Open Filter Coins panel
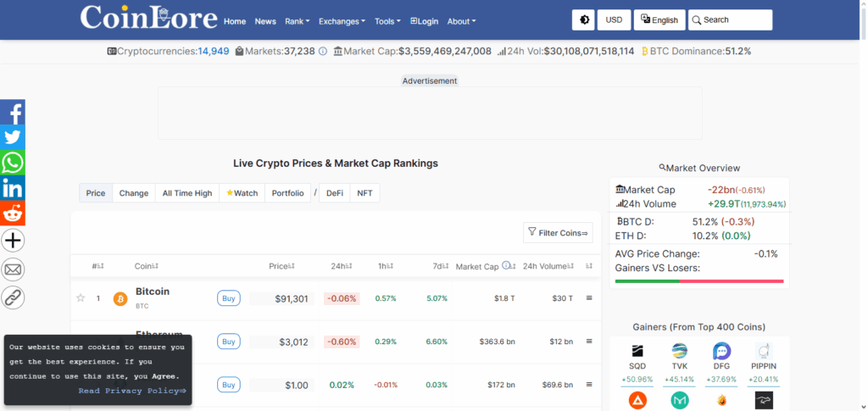Screen dimensions: 868x411 point(558,233)
